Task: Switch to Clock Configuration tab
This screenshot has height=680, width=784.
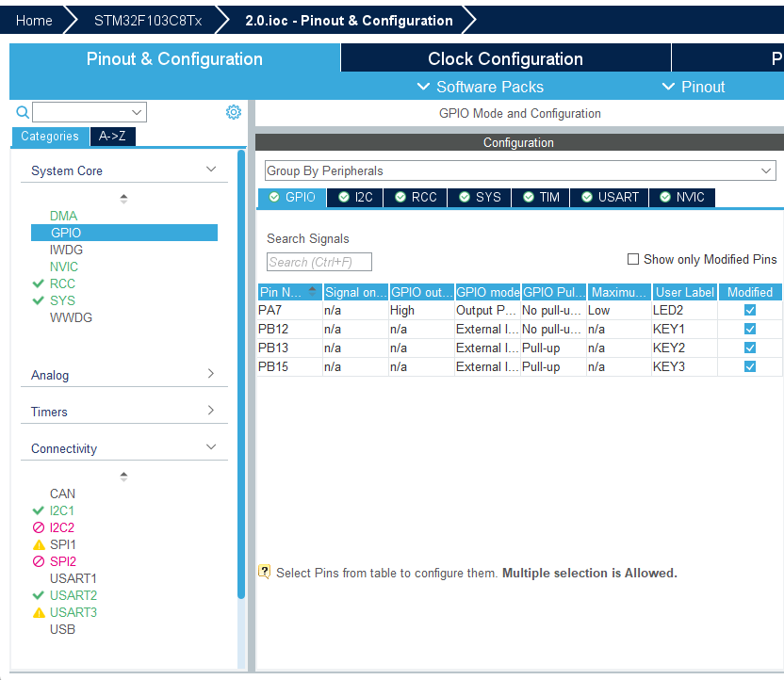Action: pyautogui.click(x=505, y=59)
